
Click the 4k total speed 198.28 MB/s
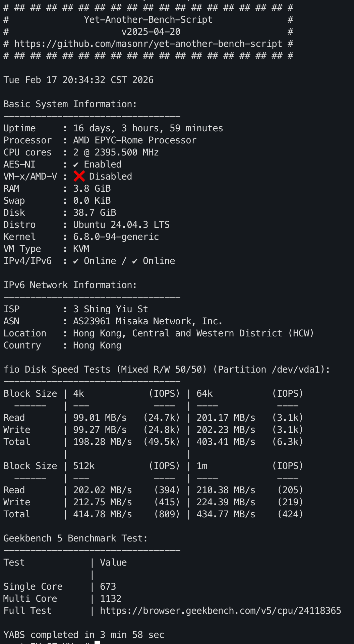[x=102, y=442]
